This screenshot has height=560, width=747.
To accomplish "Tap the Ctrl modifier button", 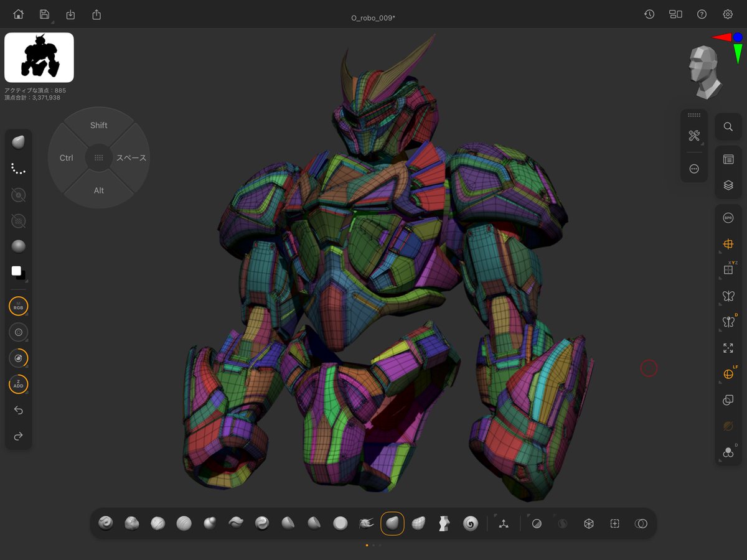I will (x=67, y=158).
